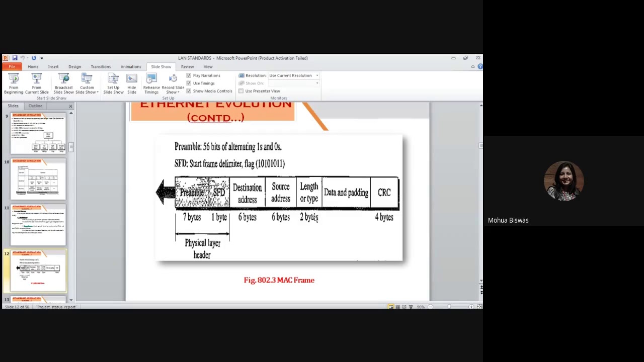Image resolution: width=644 pixels, height=362 pixels.
Task: Click Mohua Biswas name label
Action: click(x=508, y=220)
